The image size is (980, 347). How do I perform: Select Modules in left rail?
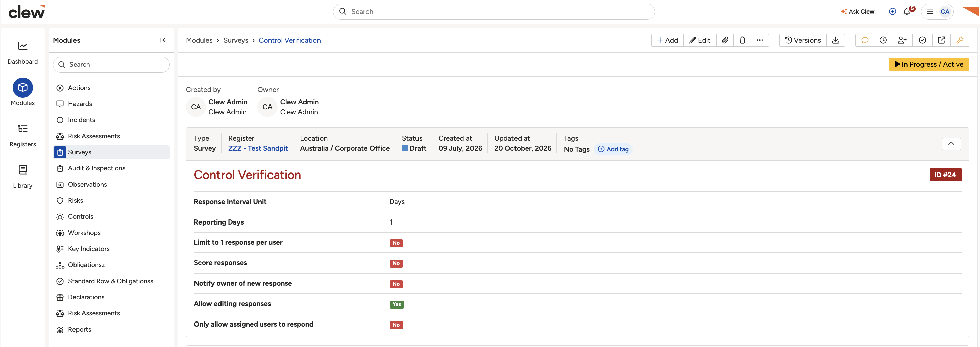coord(22,92)
